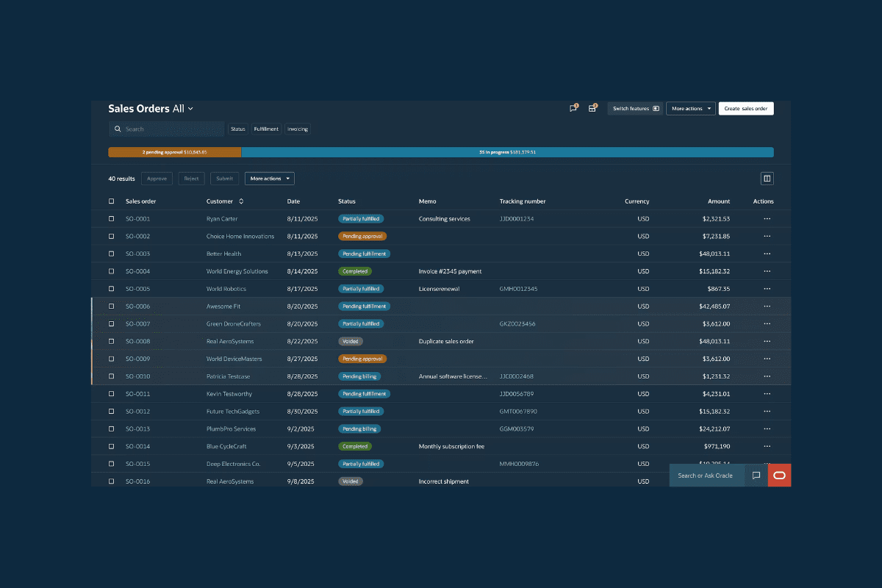This screenshot has width=882, height=588.
Task: Expand the Sales Orders All view dropdown
Action: coord(190,109)
